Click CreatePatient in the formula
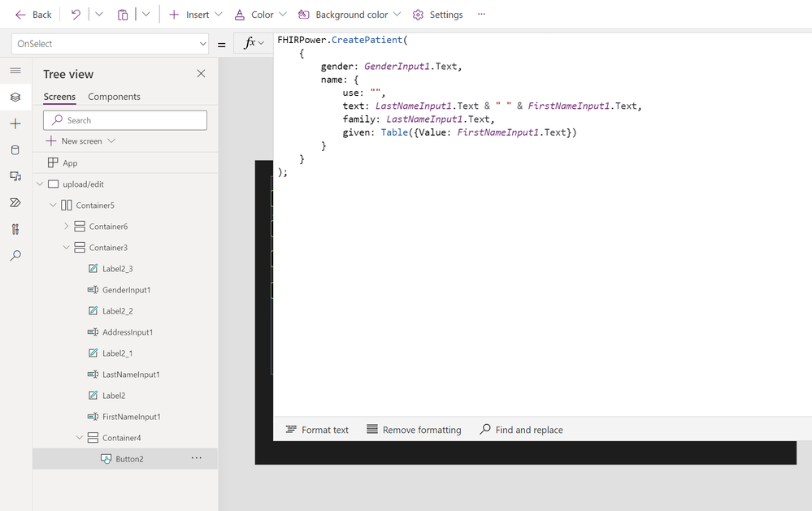The width and height of the screenshot is (812, 511). pyautogui.click(x=367, y=40)
